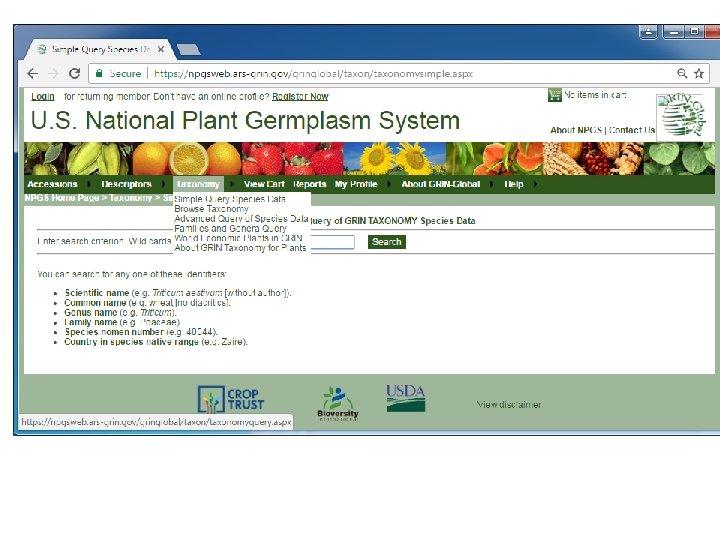
Task: Click the Bioversity International logo
Action: click(x=338, y=403)
